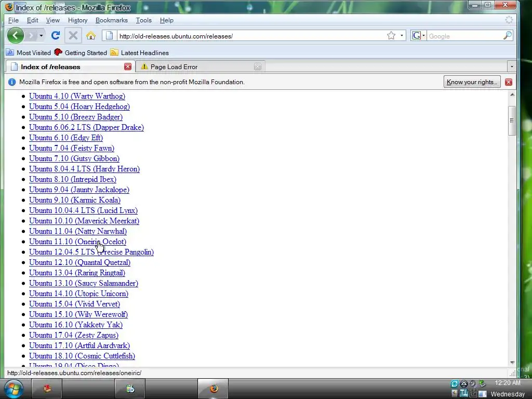Open Getting Started bookmark

click(81, 52)
